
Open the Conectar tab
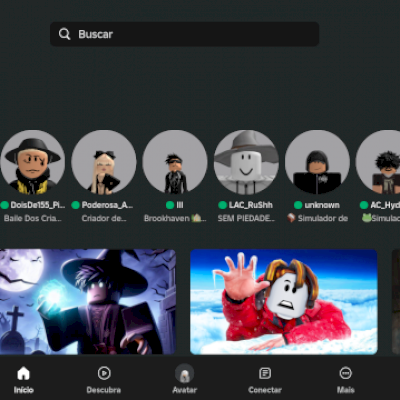point(265,379)
